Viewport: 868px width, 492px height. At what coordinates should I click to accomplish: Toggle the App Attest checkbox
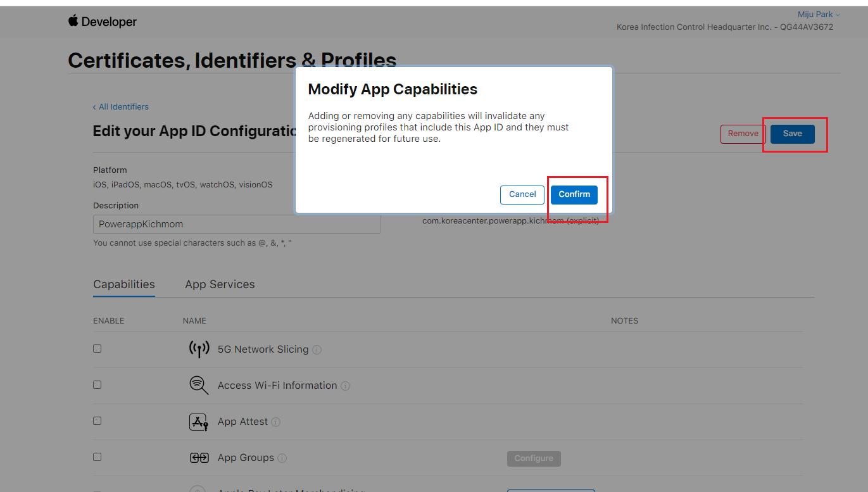point(97,420)
